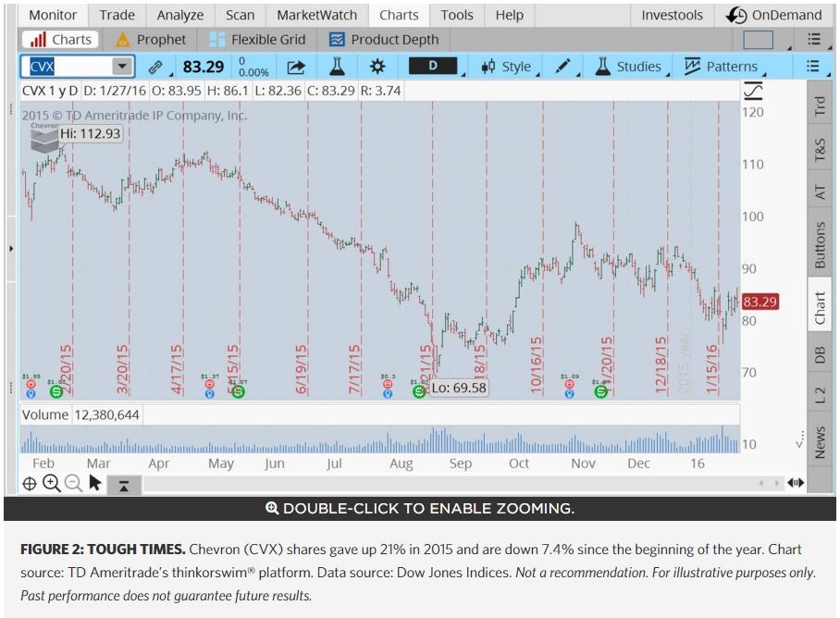Click the red earnings icon near November

pos(570,383)
